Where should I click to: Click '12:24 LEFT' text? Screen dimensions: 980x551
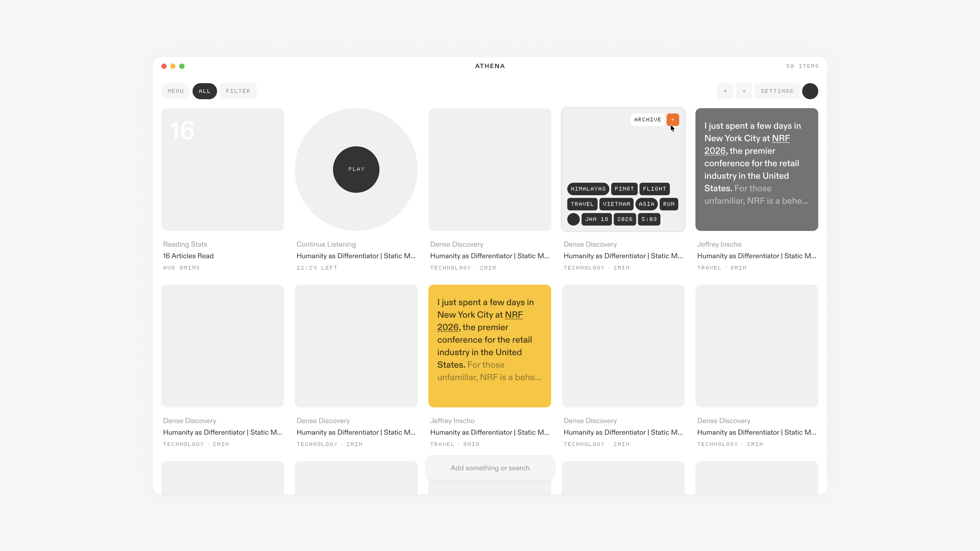[x=317, y=268]
